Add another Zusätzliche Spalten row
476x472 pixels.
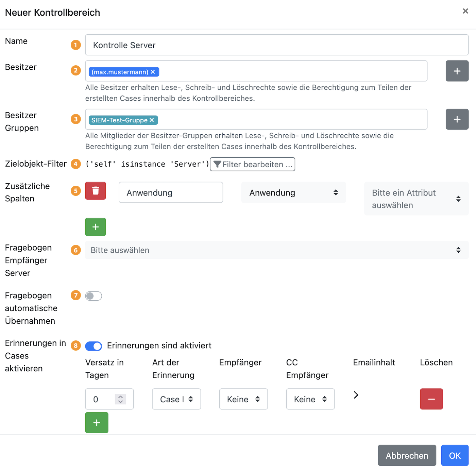96,227
